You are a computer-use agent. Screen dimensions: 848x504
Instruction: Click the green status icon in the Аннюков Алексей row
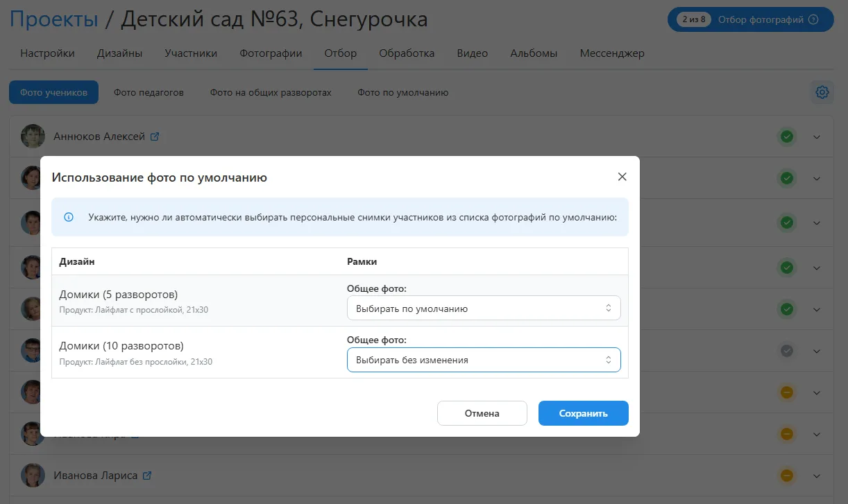786,137
